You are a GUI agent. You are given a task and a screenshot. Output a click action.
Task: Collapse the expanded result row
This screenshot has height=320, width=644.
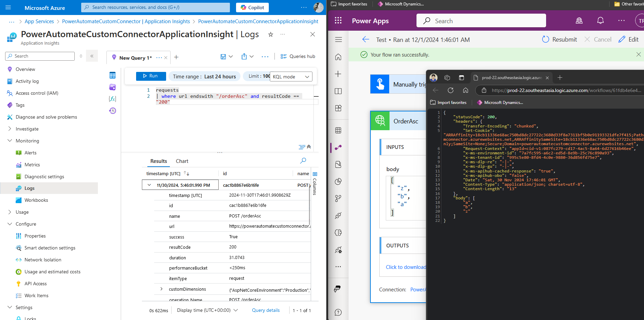149,185
